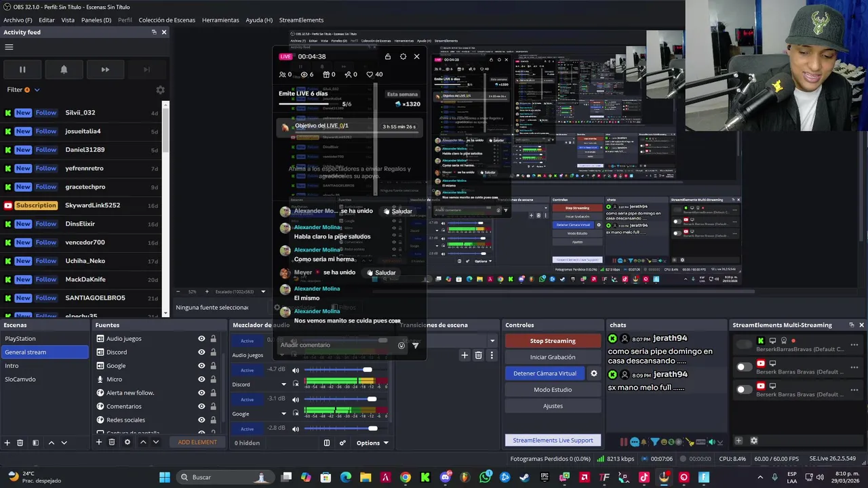Open virtual camera settings gear
Image resolution: width=868 pixels, height=488 pixels.
(x=594, y=373)
